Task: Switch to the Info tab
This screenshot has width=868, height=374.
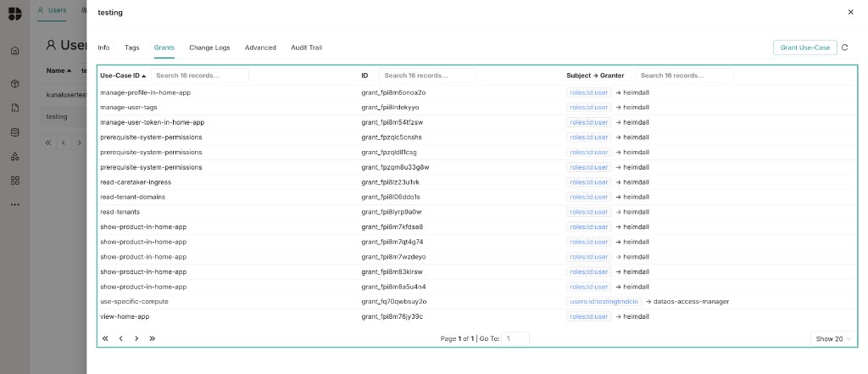Action: 103,47
